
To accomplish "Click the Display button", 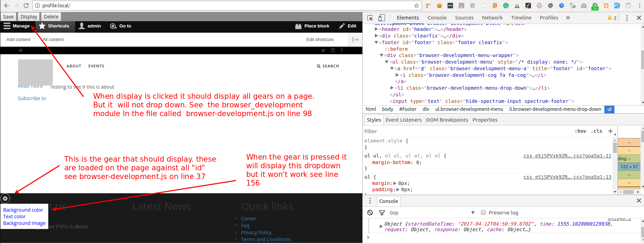I will pyautogui.click(x=29, y=17).
